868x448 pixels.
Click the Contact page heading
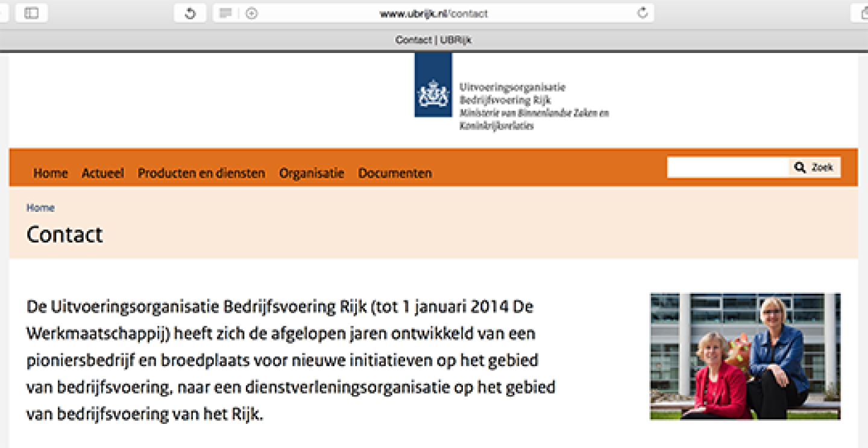[x=64, y=234]
